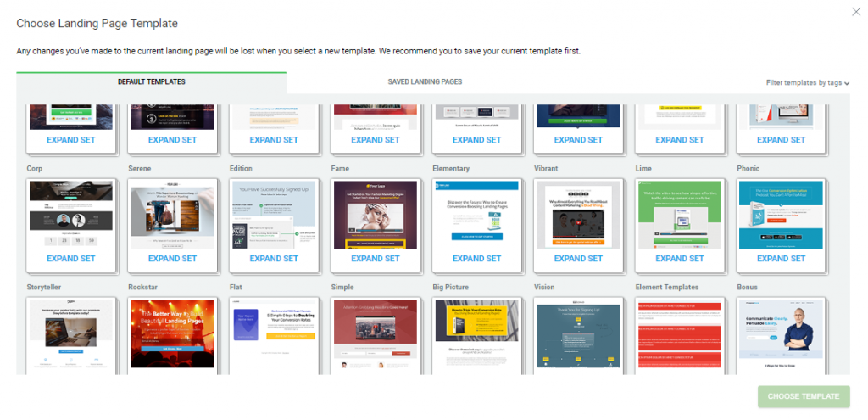Expand the Phonic template set
This screenshot has width=868, height=420.
pos(781,258)
